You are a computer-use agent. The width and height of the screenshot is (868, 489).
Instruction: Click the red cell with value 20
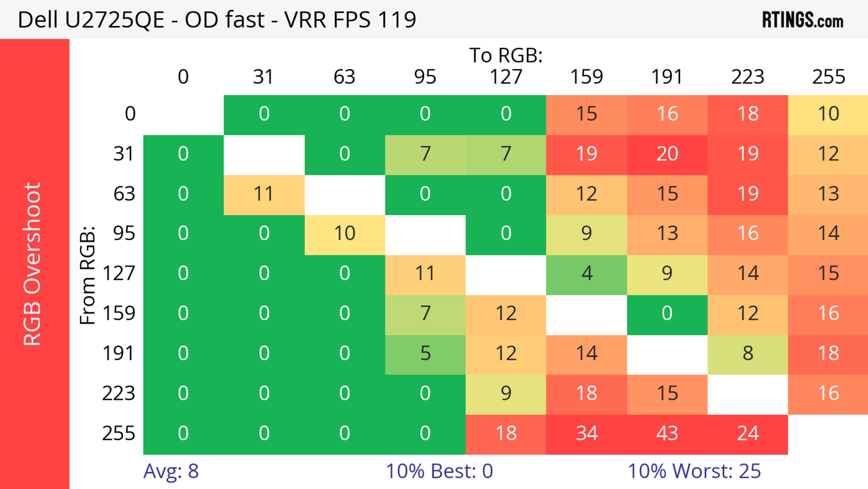[667, 154]
